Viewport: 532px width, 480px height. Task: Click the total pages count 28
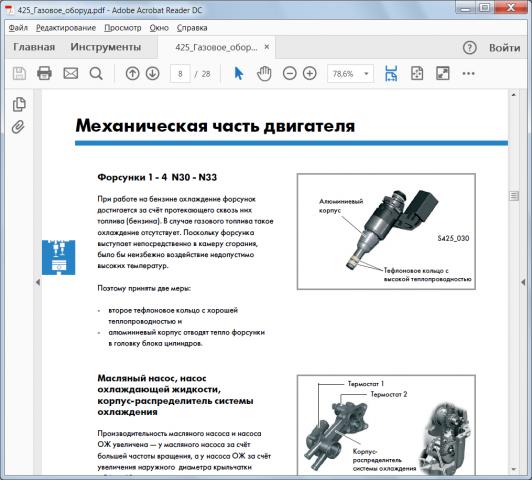206,74
